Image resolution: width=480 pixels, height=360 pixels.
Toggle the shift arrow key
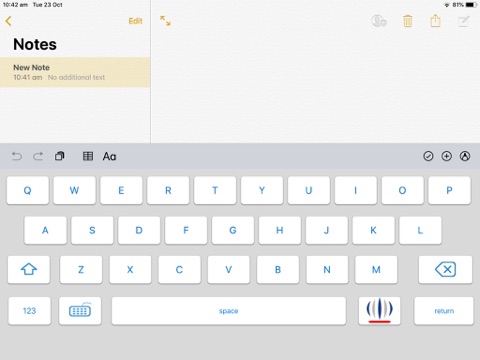(x=29, y=269)
